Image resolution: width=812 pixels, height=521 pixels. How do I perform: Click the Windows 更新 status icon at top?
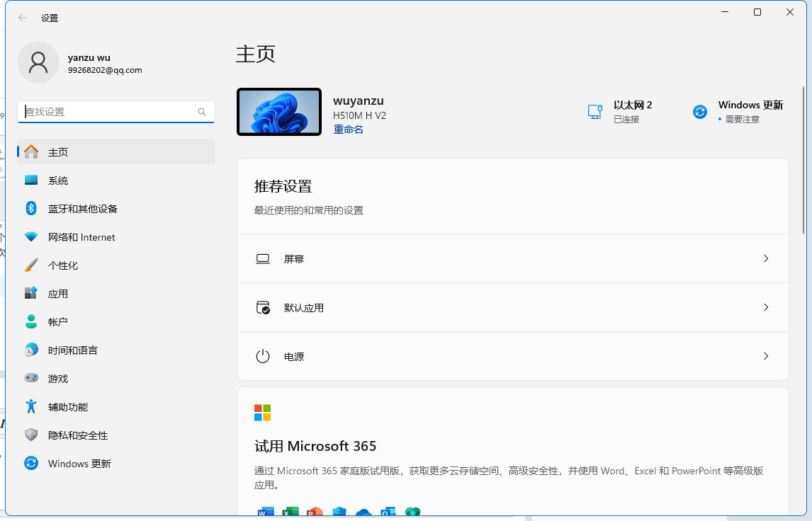[x=700, y=112]
